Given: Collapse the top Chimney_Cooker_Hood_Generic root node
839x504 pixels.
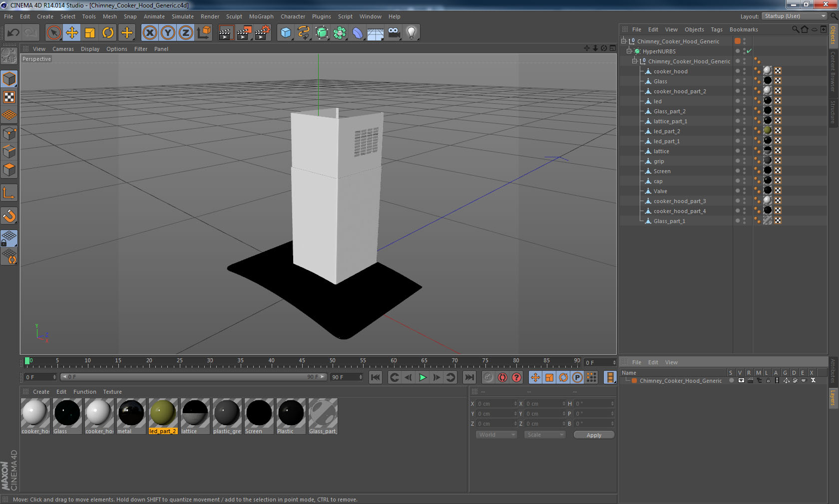Looking at the screenshot, I should point(624,41).
